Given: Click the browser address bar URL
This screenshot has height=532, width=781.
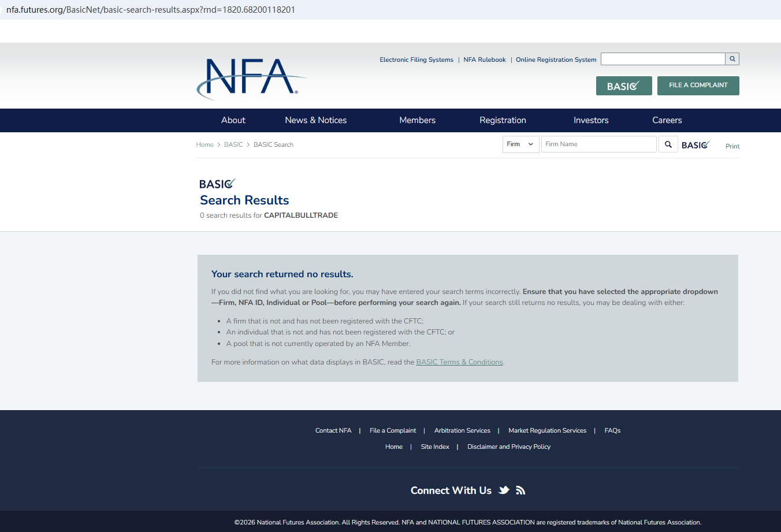Looking at the screenshot, I should pyautogui.click(x=151, y=10).
